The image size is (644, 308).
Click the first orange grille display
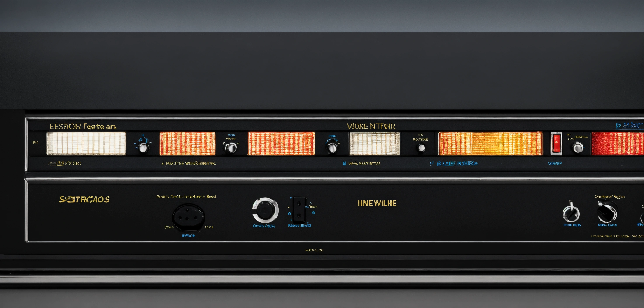click(187, 144)
